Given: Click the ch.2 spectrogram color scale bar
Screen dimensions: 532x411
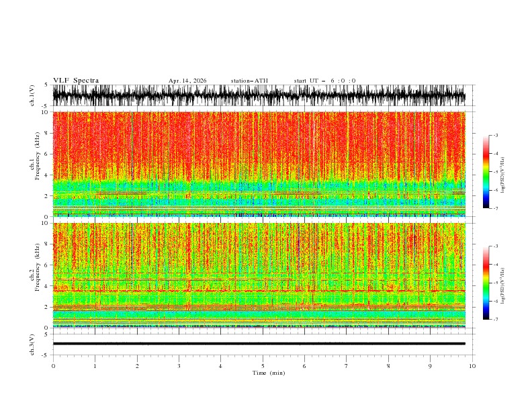Looking at the screenshot, I should [486, 283].
